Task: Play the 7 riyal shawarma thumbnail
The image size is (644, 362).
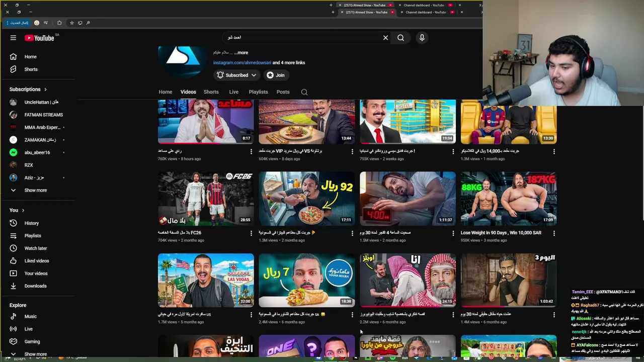Action: [x=306, y=280]
